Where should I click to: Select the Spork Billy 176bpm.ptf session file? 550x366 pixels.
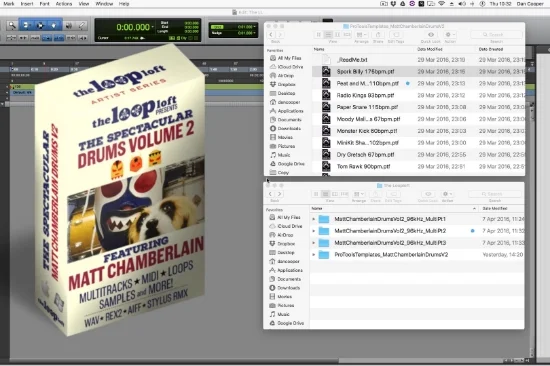pyautogui.click(x=418, y=72)
